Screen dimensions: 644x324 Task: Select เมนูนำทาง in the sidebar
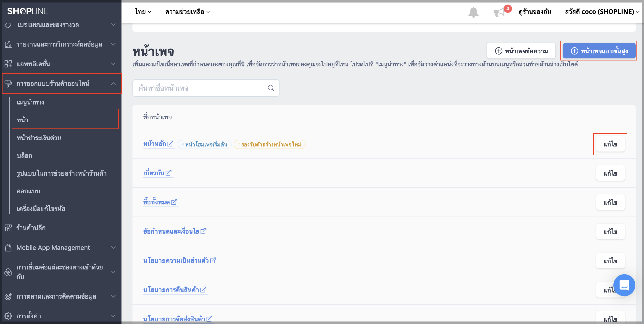[31, 102]
